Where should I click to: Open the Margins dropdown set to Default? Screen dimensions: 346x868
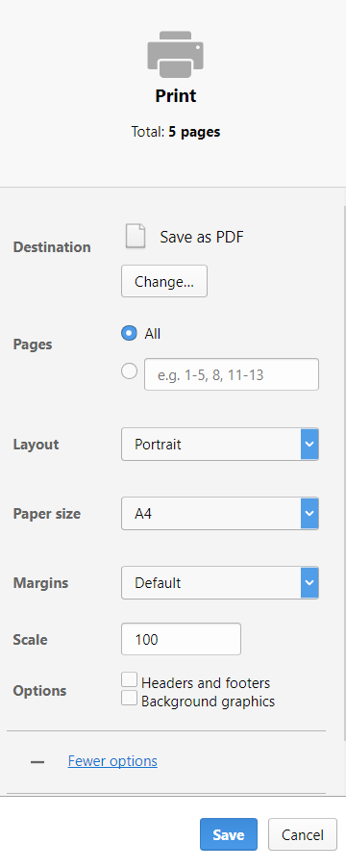coord(220,582)
